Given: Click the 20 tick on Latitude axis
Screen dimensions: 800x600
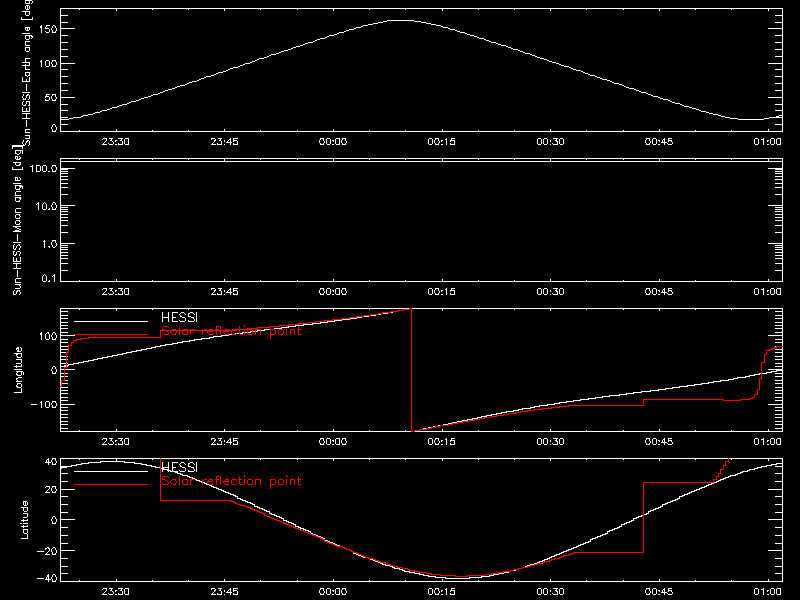Looking at the screenshot, I should [51, 489].
